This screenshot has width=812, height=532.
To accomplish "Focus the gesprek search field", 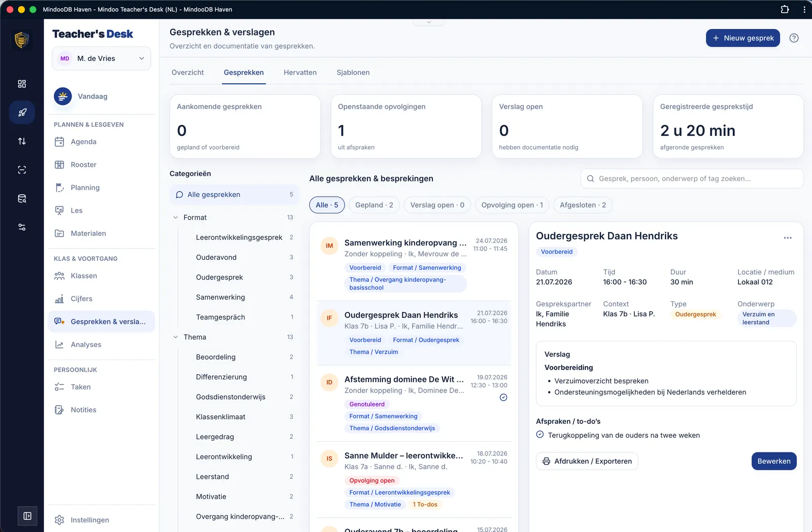I will [x=692, y=179].
